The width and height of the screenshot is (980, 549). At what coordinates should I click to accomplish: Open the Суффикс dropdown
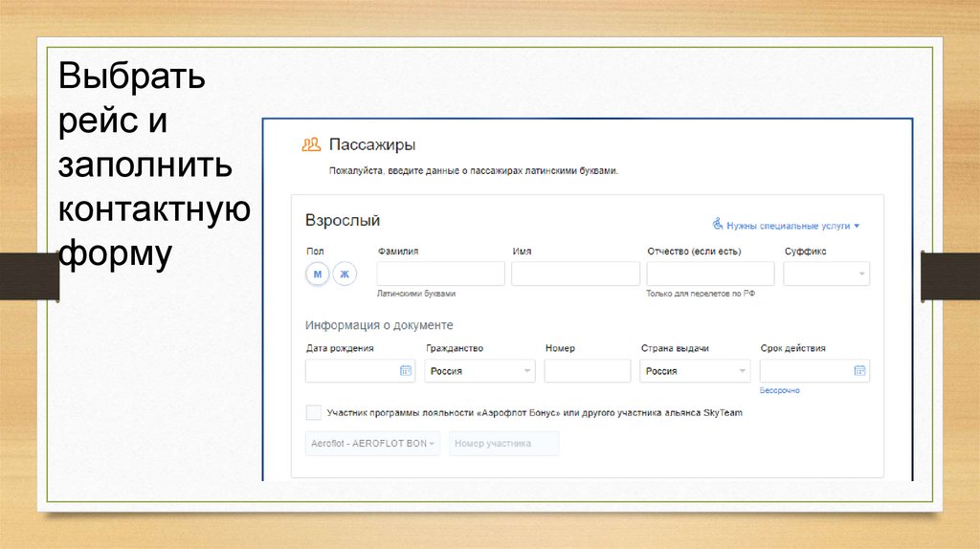click(826, 274)
